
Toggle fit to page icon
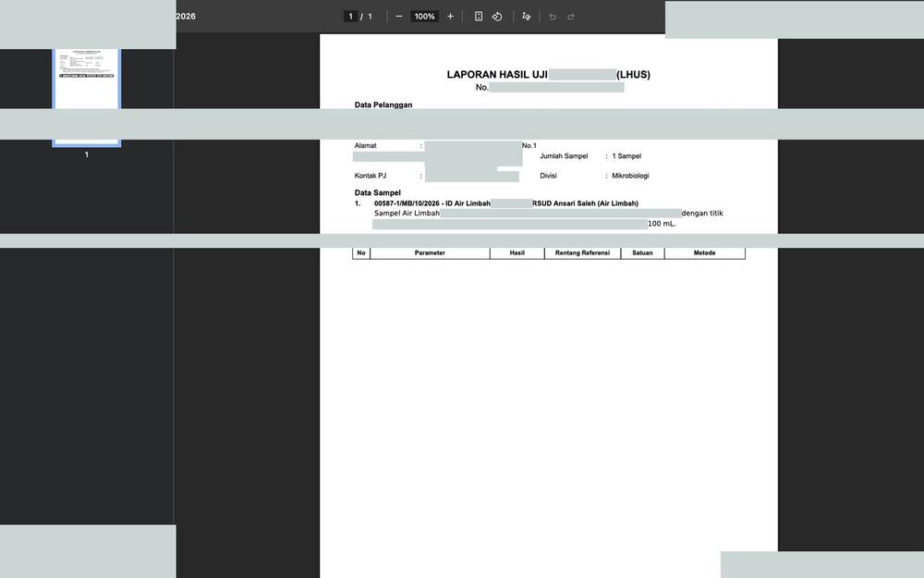point(479,17)
